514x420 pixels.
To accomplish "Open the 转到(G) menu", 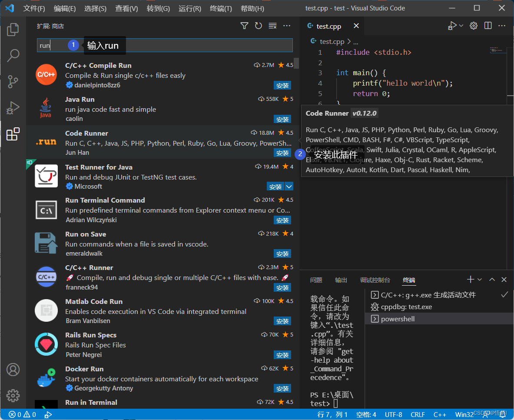I will pyautogui.click(x=158, y=8).
